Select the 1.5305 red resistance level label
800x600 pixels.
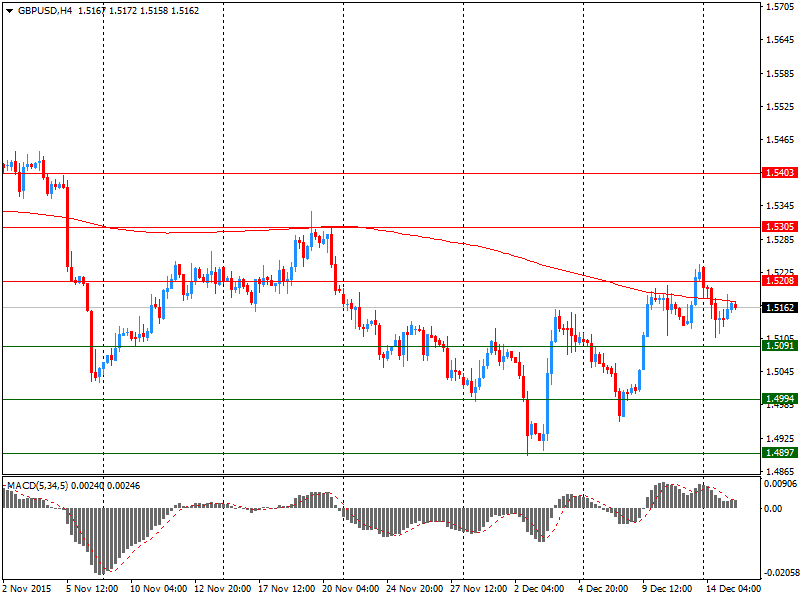click(780, 227)
